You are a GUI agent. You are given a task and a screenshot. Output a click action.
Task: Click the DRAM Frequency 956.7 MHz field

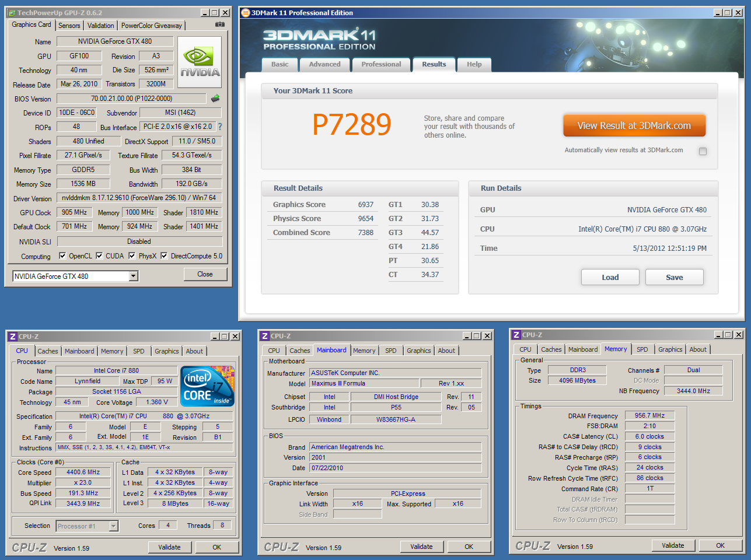[649, 415]
